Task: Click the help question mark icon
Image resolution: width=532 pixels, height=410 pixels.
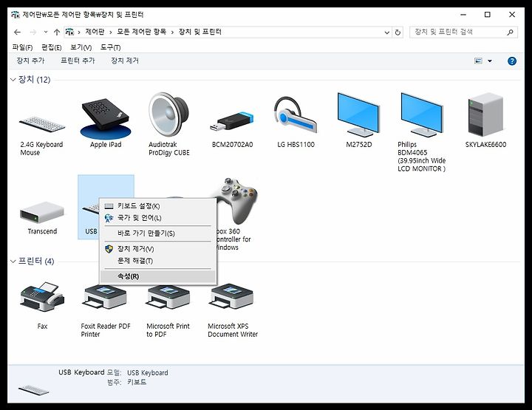Action: 511,61
